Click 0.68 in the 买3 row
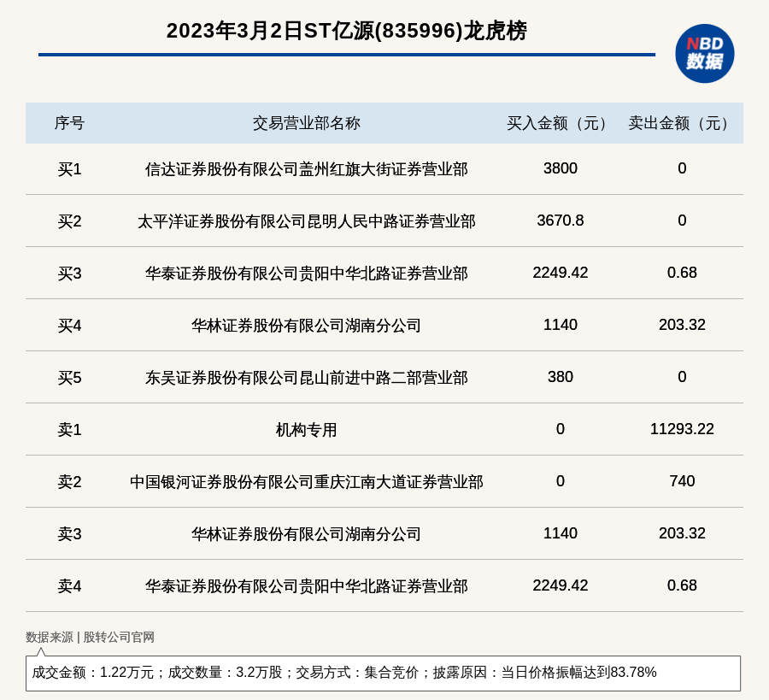Image resolution: width=769 pixels, height=700 pixels. coord(682,273)
